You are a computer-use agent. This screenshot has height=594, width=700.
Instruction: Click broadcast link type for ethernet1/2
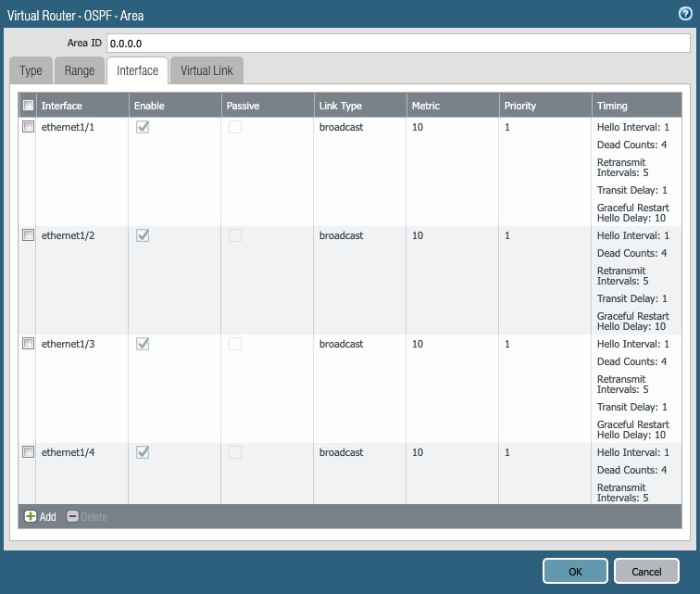click(x=341, y=235)
